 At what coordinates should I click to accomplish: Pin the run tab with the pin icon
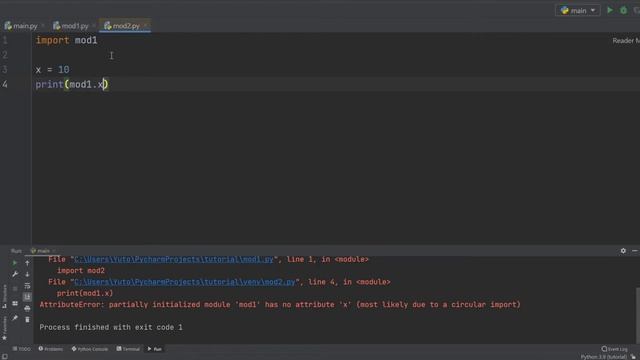point(15,318)
